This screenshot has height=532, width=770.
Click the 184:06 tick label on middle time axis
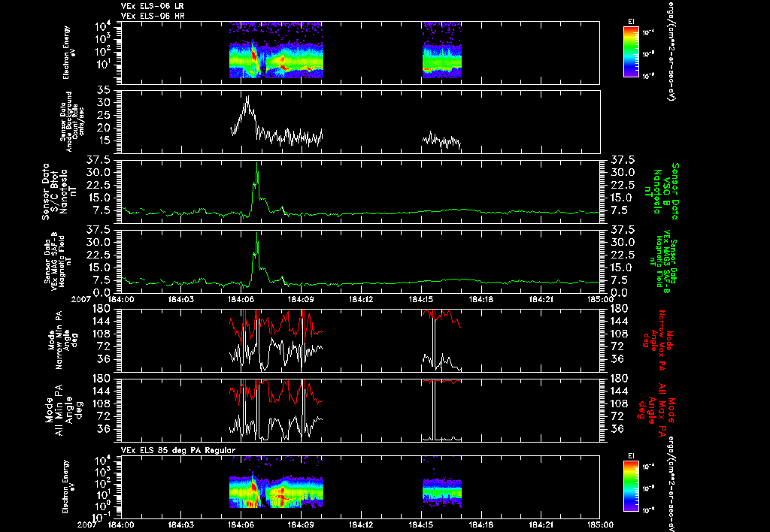pyautogui.click(x=241, y=299)
